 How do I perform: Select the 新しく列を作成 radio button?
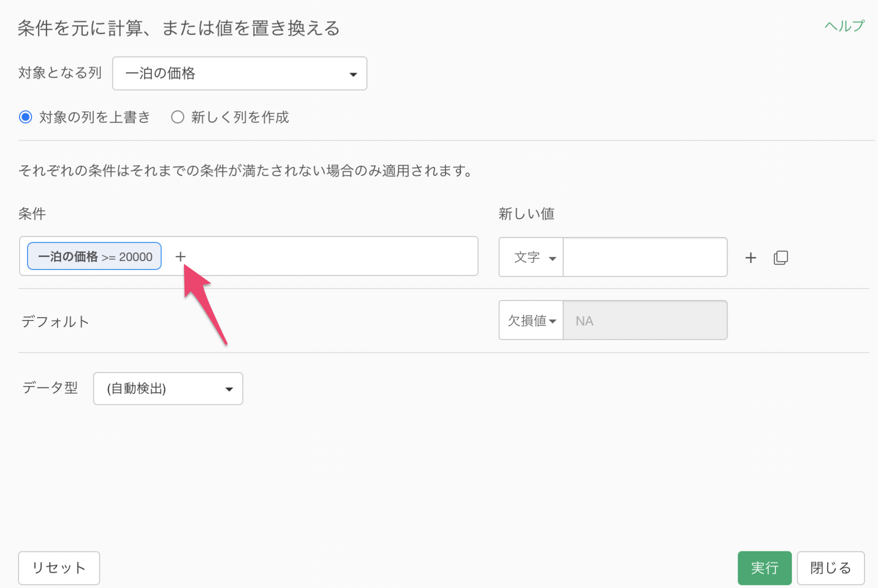pos(177,117)
